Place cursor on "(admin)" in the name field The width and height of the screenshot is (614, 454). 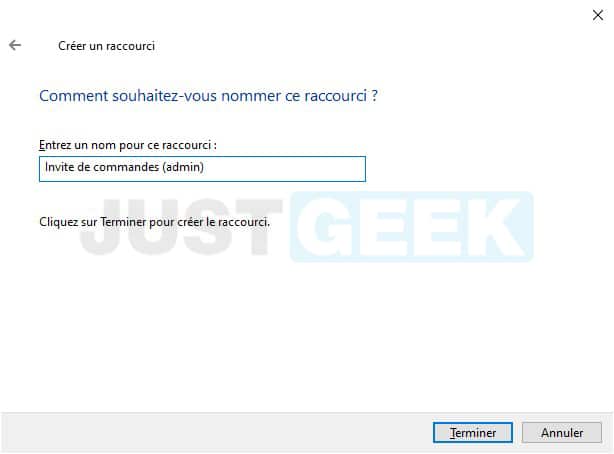point(183,167)
